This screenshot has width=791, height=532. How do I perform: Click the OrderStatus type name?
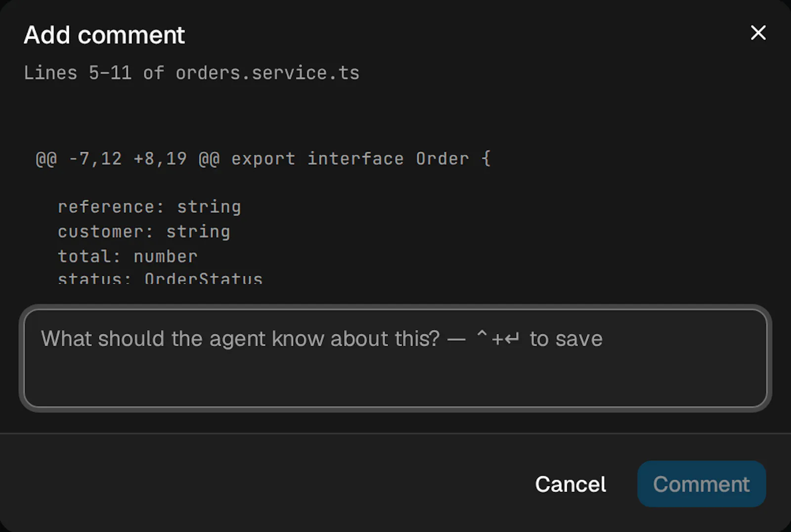click(x=204, y=278)
